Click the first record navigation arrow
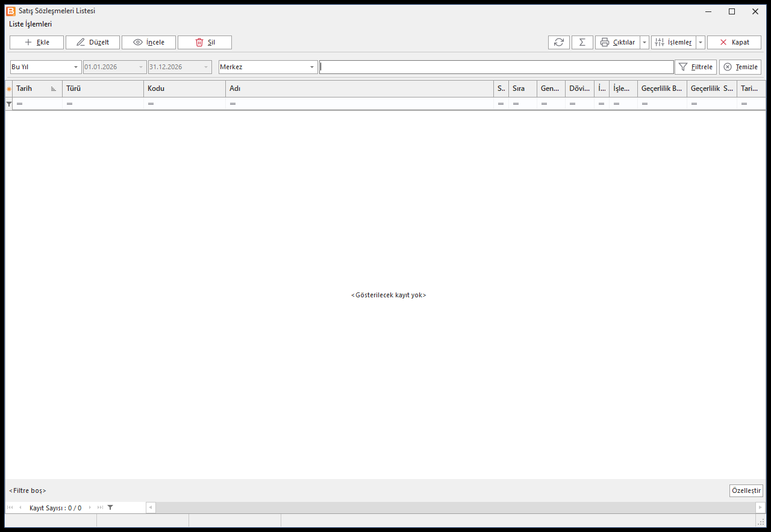This screenshot has height=532, width=771. 10,507
